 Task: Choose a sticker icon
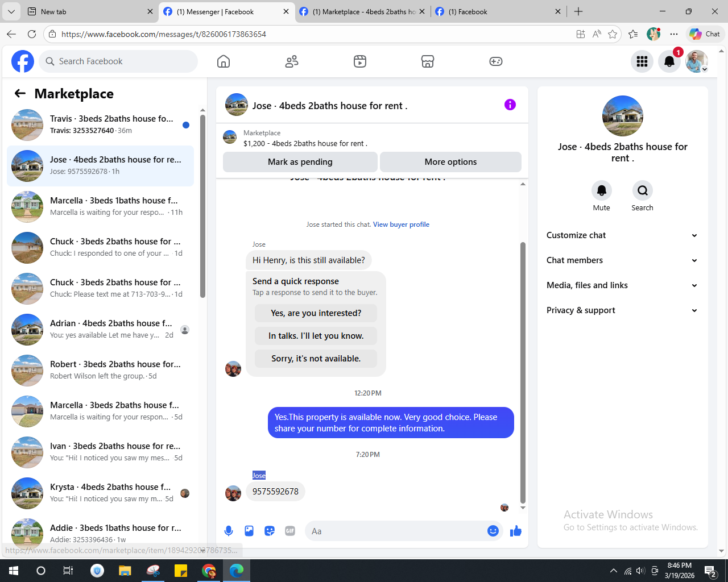click(x=270, y=531)
